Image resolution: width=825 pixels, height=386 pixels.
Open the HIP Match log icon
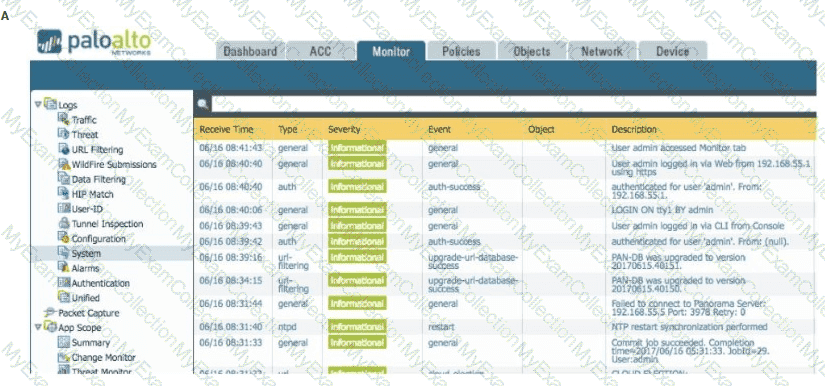(x=64, y=194)
